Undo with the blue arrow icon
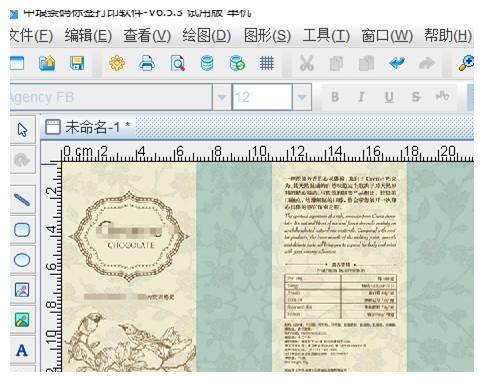 coord(397,63)
